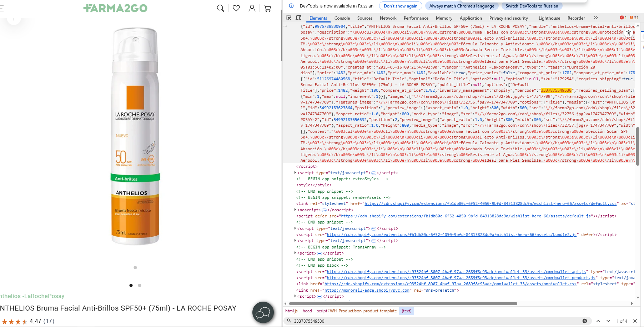Close the DevTools search bar
The image size is (644, 327).
pos(635,321)
